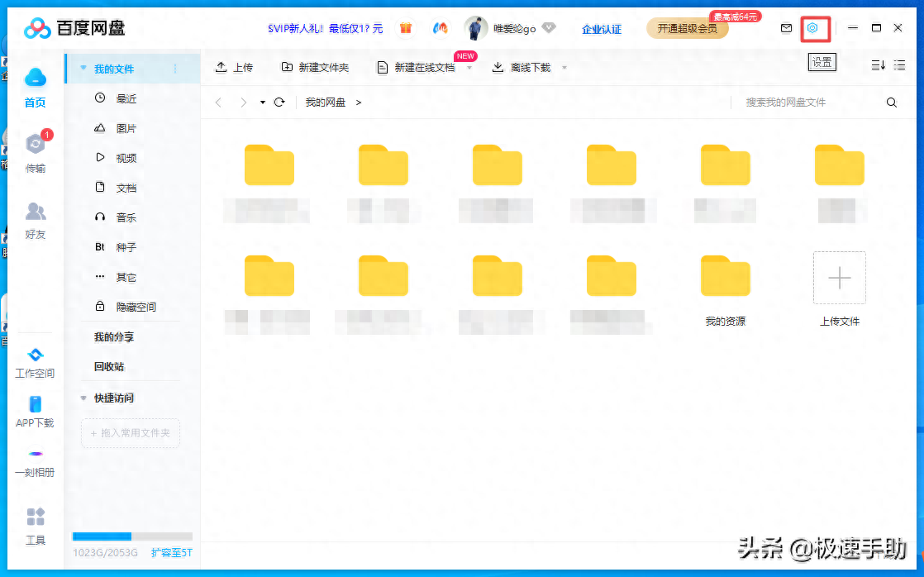Viewport: 924px width, 577px height.
Task: Collapse the 快捷访问 section arrow
Action: click(83, 398)
